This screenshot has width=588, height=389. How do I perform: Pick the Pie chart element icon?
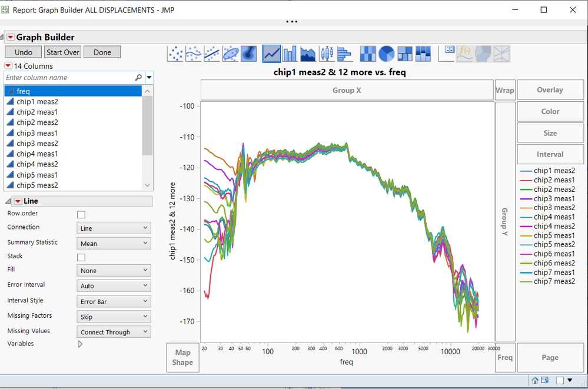[386, 54]
